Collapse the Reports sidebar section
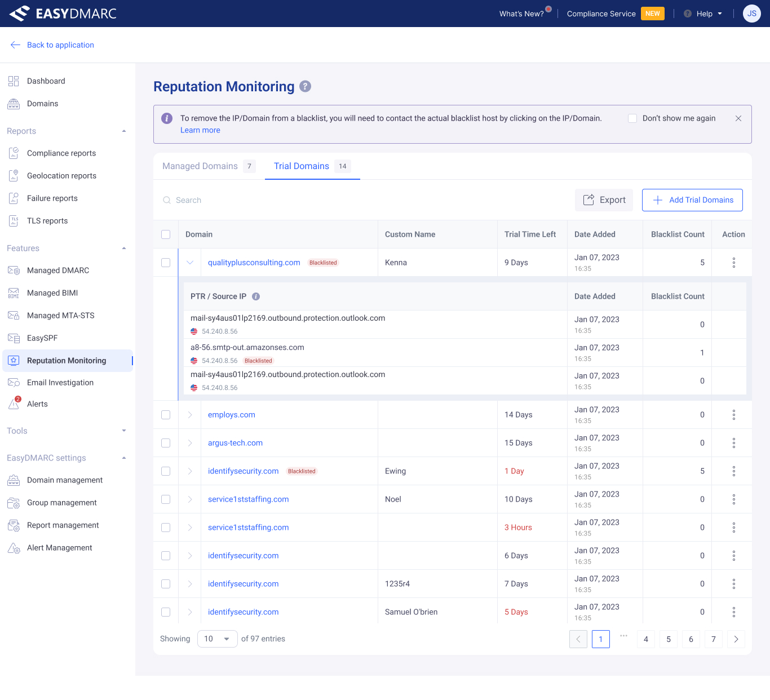Viewport: 770px width, 700px height. tap(124, 131)
